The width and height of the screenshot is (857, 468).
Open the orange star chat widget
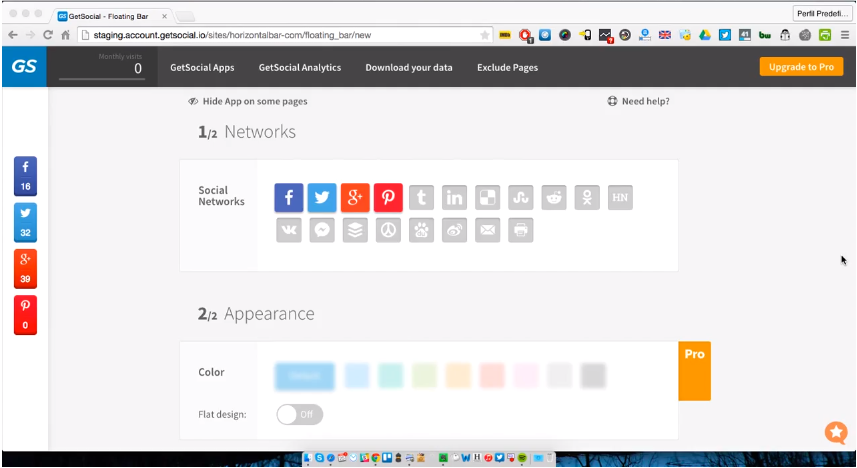[836, 432]
